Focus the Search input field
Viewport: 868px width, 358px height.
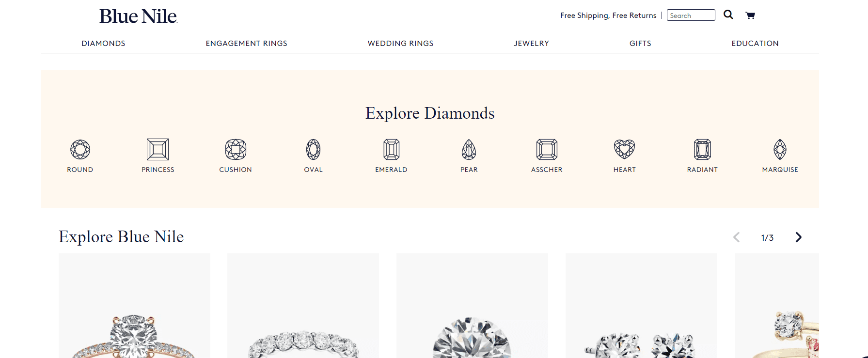click(x=691, y=15)
